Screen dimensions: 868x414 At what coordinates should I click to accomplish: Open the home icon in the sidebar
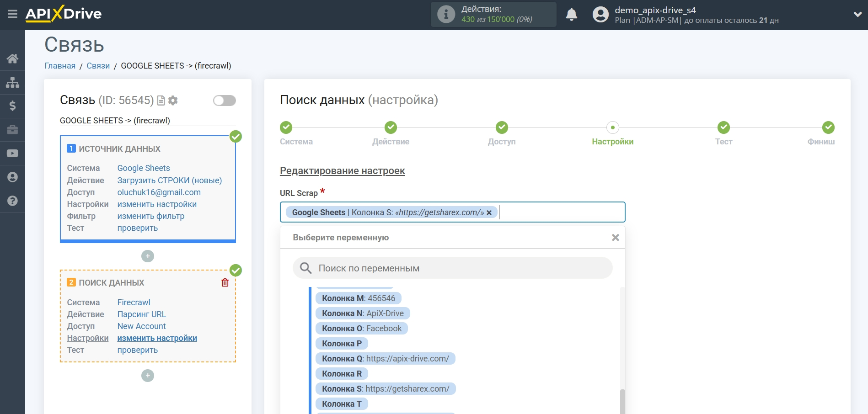[12, 58]
